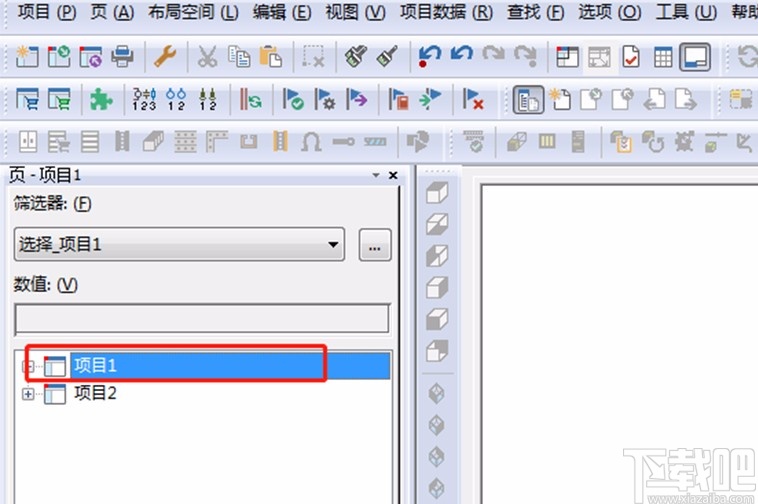The width and height of the screenshot is (758, 504).
Task: Click the copy icon
Action: pos(239,57)
